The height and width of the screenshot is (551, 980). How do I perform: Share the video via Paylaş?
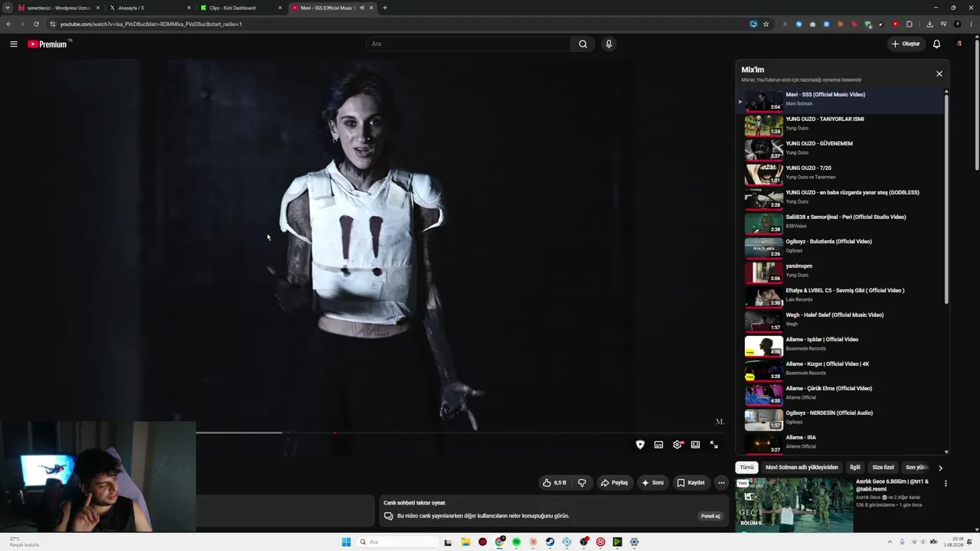[x=614, y=483]
